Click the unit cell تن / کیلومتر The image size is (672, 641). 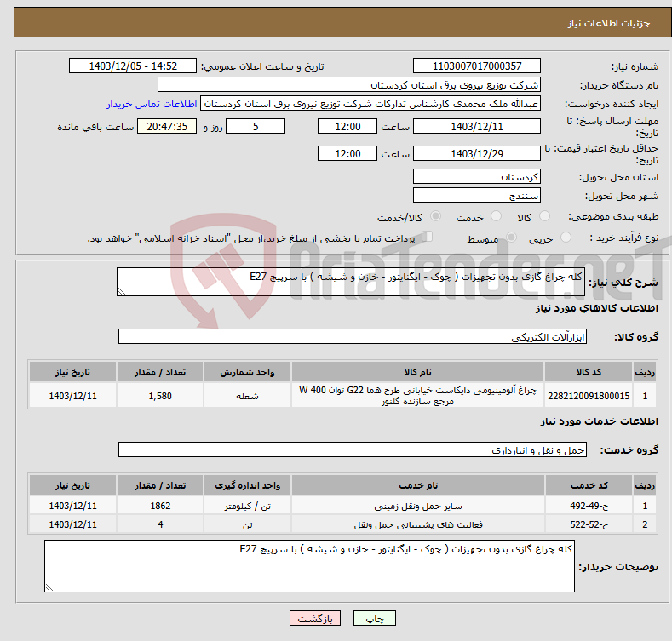pos(247,506)
